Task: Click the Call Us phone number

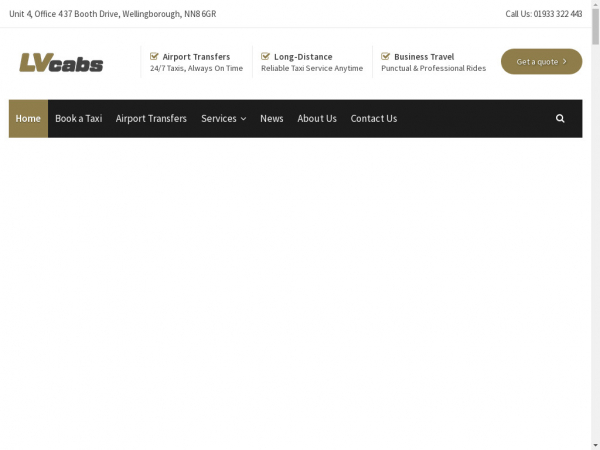Action: (x=558, y=14)
